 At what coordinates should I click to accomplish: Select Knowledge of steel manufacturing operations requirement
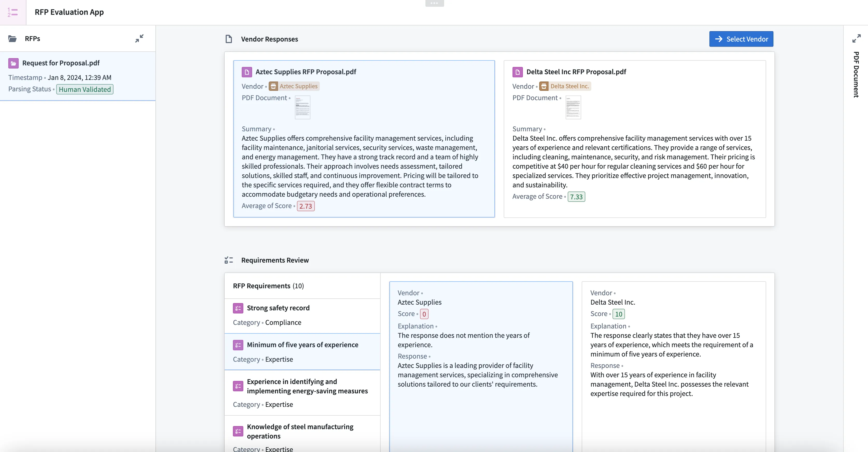[x=300, y=431]
